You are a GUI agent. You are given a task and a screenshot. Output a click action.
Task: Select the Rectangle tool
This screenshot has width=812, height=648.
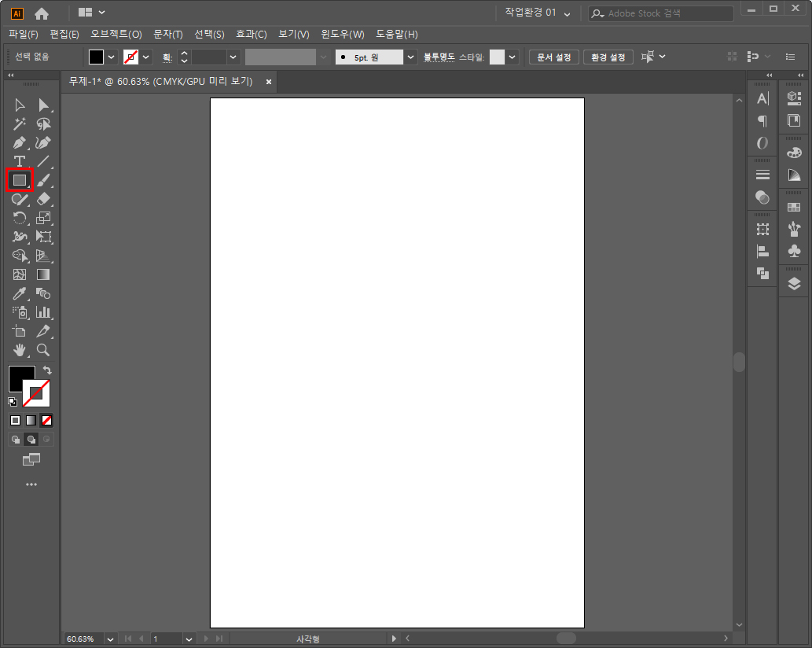pos(20,180)
